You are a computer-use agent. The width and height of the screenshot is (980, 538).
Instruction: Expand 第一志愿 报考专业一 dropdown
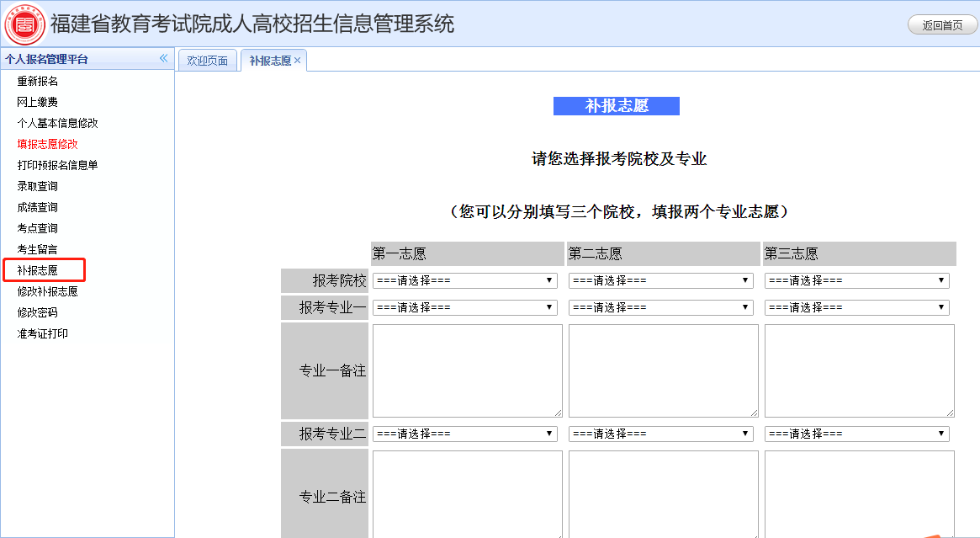click(464, 307)
